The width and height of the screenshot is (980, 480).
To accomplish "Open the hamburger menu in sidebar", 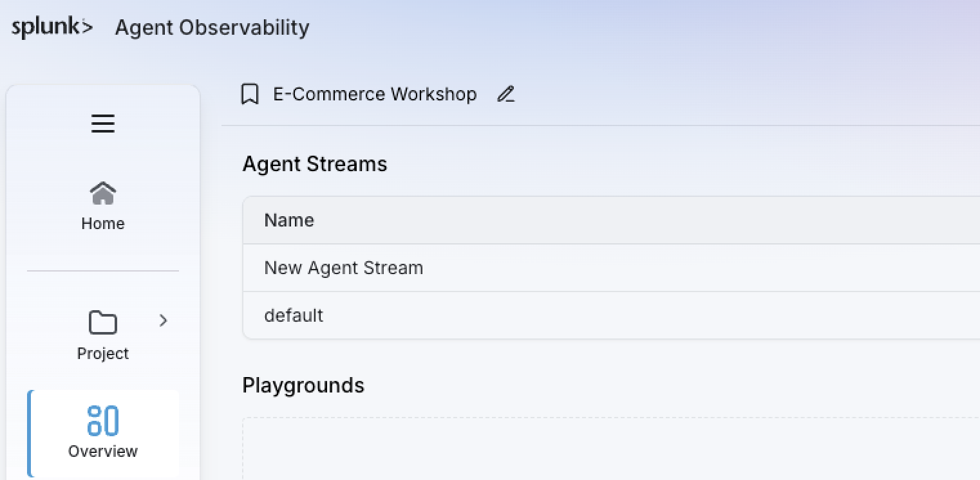I will [x=103, y=124].
